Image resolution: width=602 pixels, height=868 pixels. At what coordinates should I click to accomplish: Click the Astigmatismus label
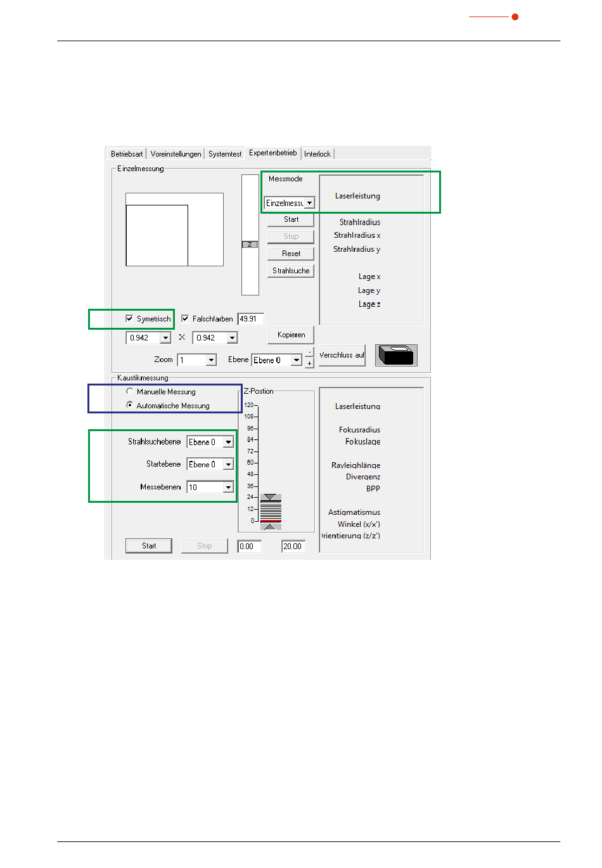coord(354,512)
